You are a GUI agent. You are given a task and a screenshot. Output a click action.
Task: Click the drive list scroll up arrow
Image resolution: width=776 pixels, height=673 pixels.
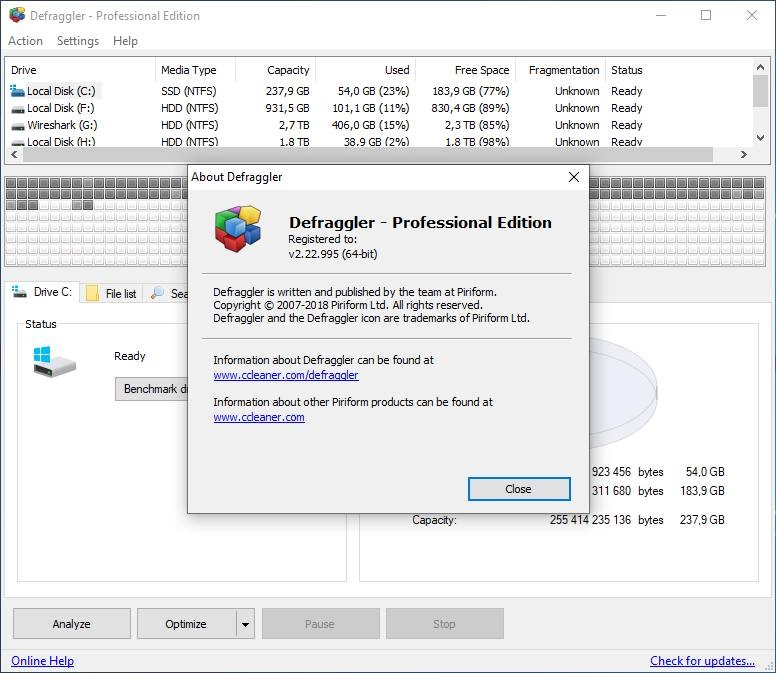(760, 67)
